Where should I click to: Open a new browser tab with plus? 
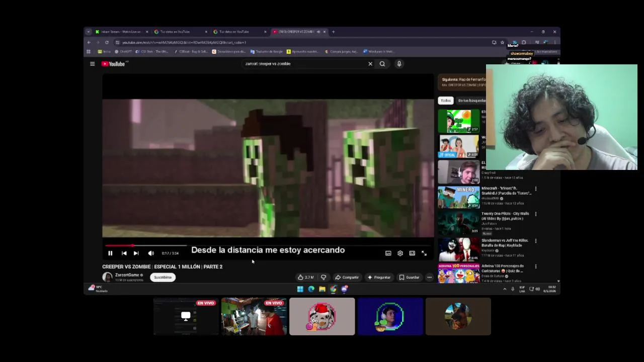333,32
